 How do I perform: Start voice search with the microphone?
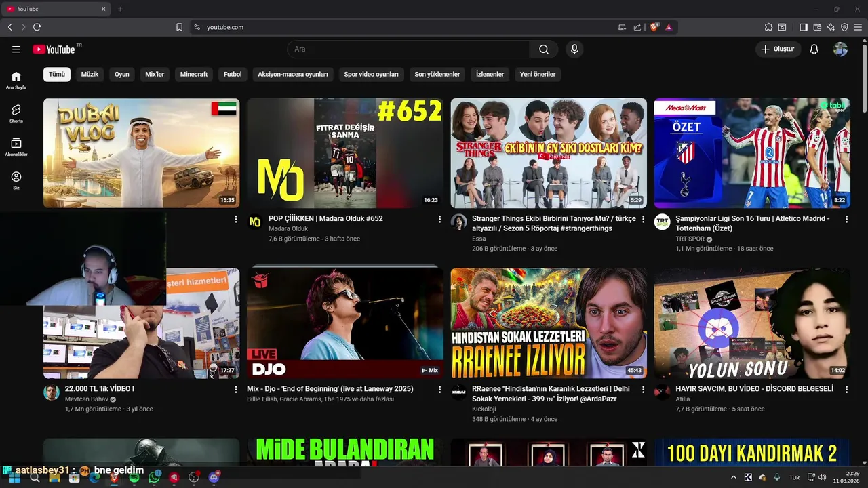(574, 49)
